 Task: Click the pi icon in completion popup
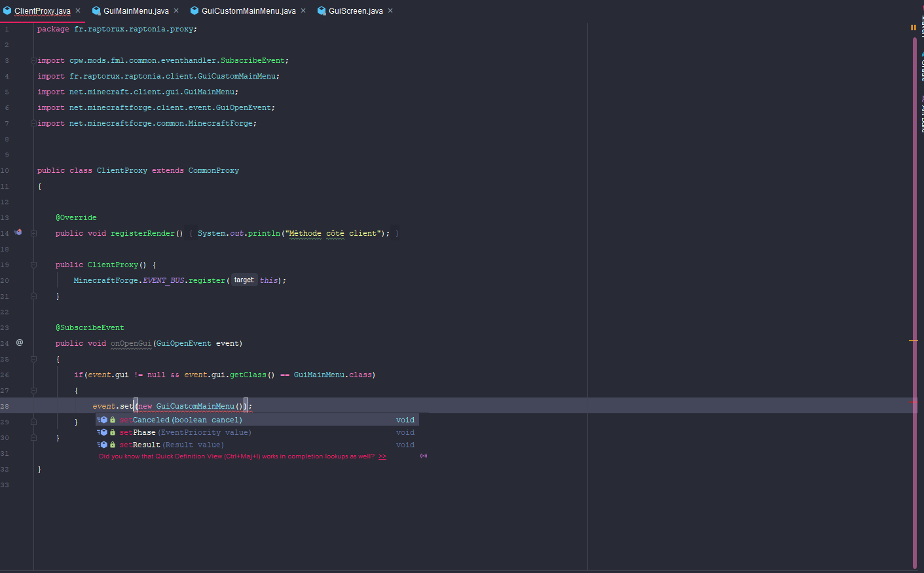click(424, 456)
